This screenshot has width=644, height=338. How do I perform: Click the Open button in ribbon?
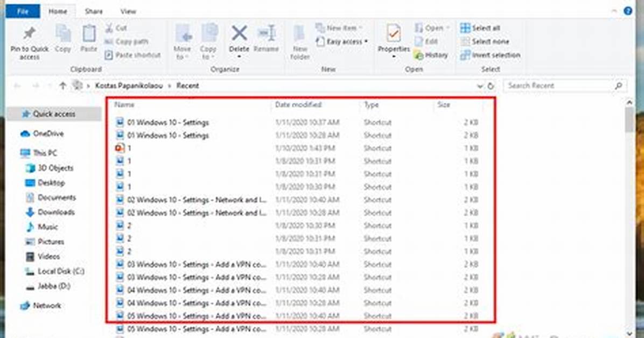(432, 28)
